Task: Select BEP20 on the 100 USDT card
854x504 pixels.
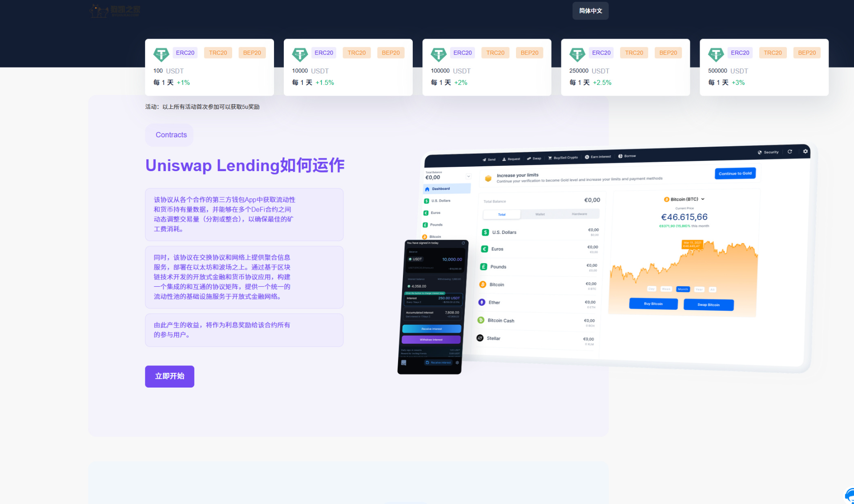Action: (252, 52)
